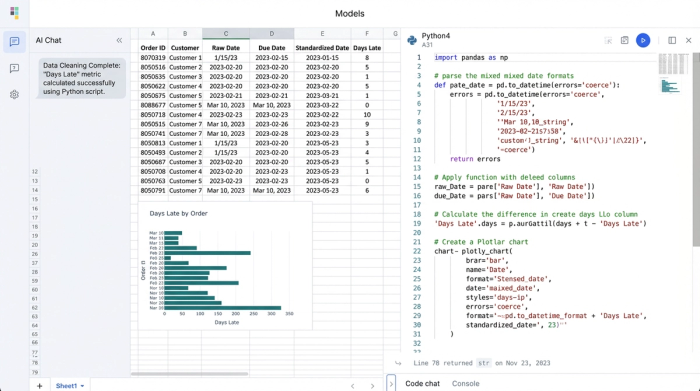Toggle code editor panel layout icon
Screen dimensions: 700x391
coord(672,40)
